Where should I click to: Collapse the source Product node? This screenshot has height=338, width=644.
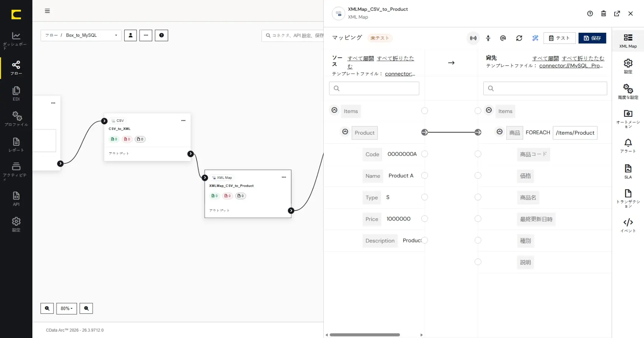coord(345,132)
